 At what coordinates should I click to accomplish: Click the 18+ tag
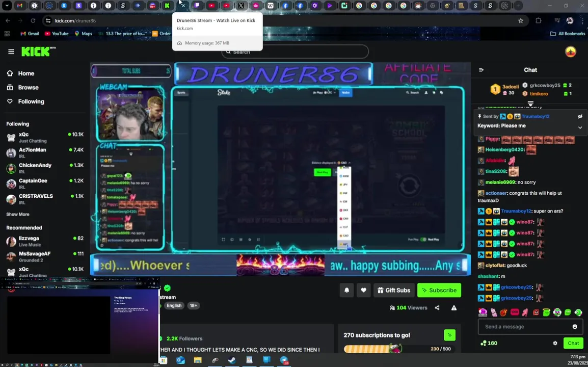point(194,305)
